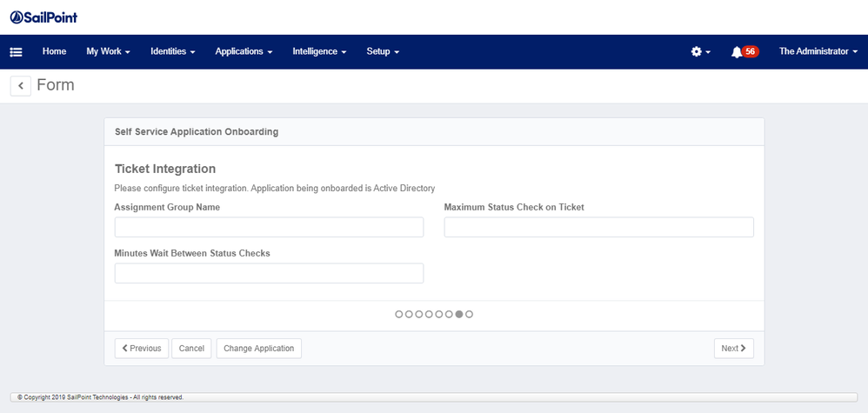
Task: Expand the My Work dropdown menu
Action: pos(108,52)
